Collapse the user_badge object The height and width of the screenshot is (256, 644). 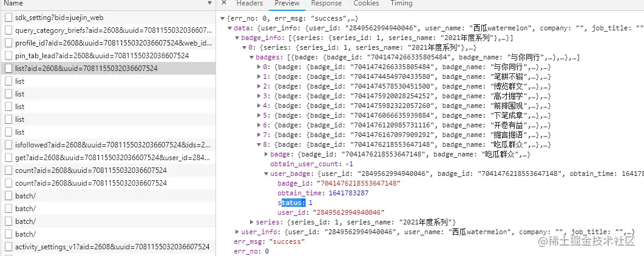[266, 174]
